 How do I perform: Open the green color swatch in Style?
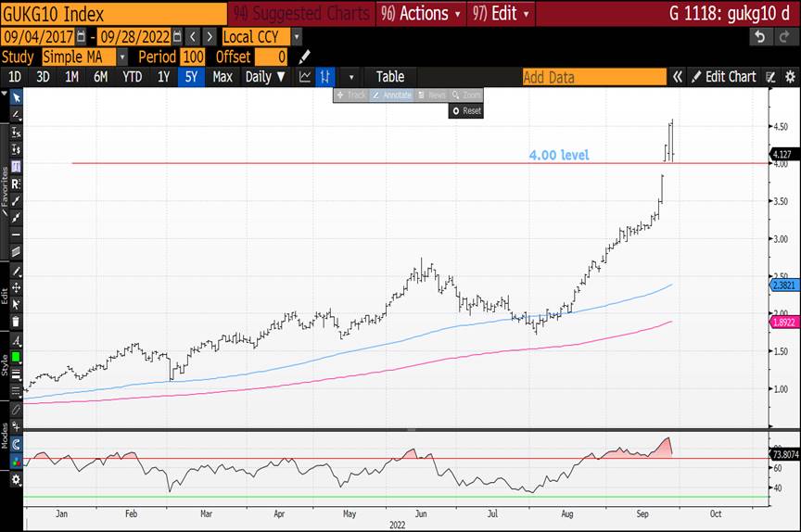tap(16, 358)
